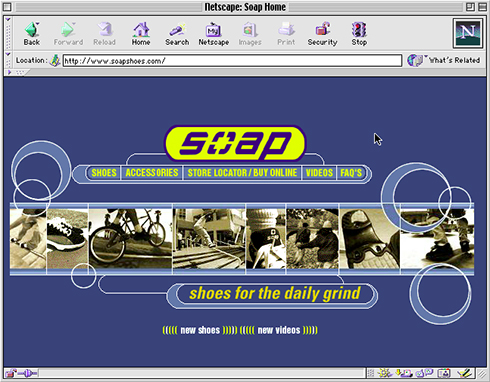Click the window zoom box in the title bar
This screenshot has height=382, width=490.
pos(470,7)
